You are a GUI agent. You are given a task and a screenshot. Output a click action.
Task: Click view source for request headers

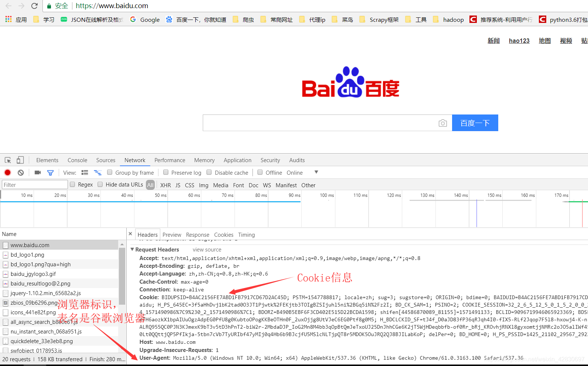(x=207, y=250)
